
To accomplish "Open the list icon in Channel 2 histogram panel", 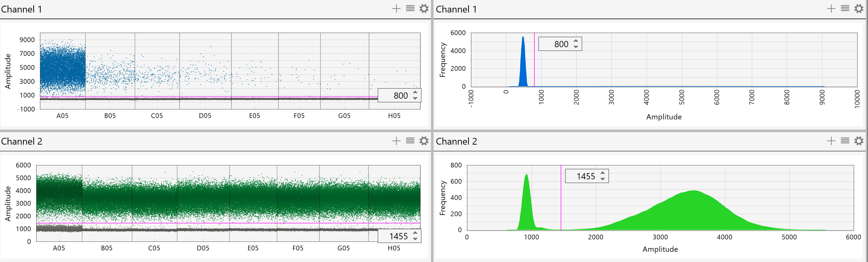I will click(x=845, y=141).
